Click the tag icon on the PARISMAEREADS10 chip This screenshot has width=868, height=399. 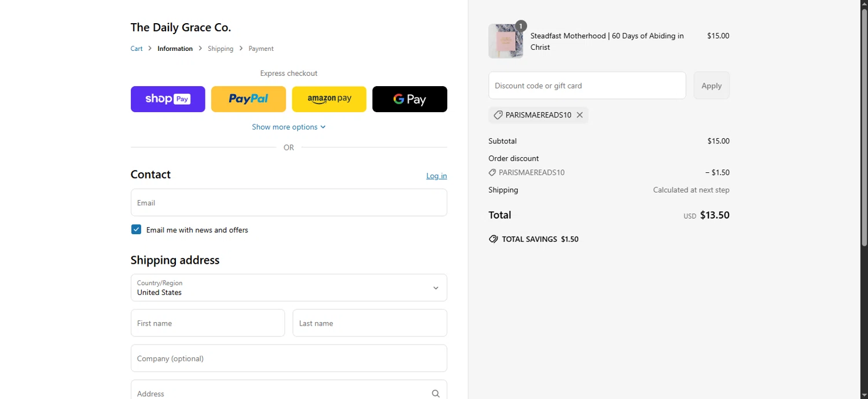(498, 115)
